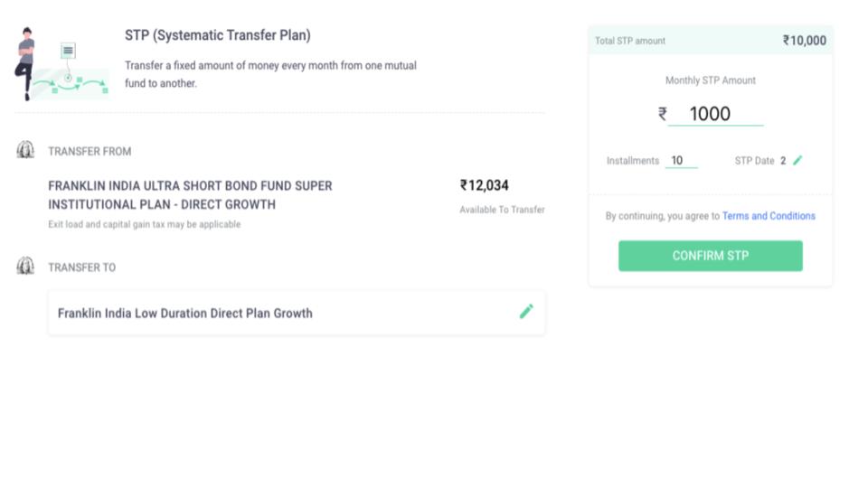Select the Franklin India Low Duration fund box

pyautogui.click(x=297, y=314)
